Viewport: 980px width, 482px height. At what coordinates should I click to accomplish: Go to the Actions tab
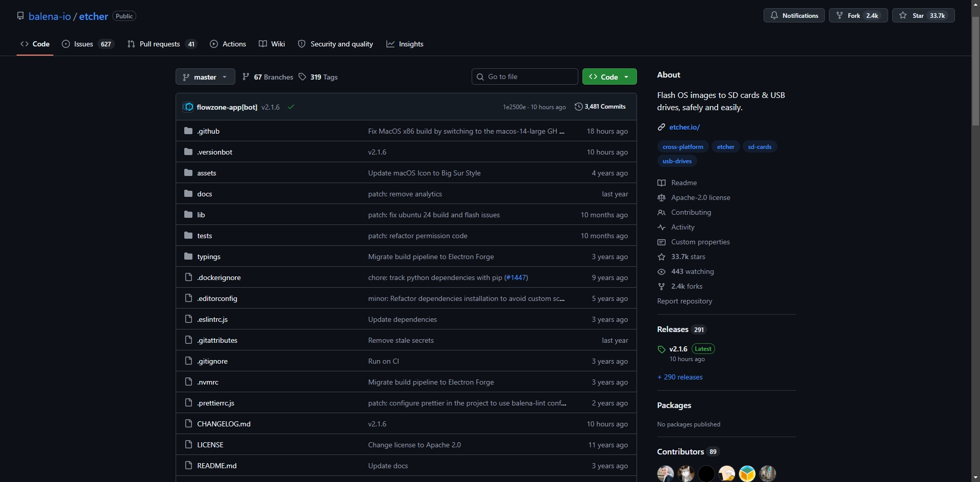pyautogui.click(x=228, y=44)
